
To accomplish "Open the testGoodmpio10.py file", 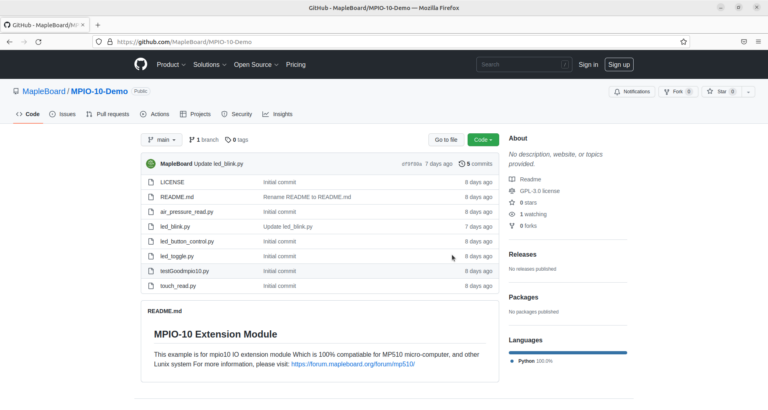I will pos(185,271).
